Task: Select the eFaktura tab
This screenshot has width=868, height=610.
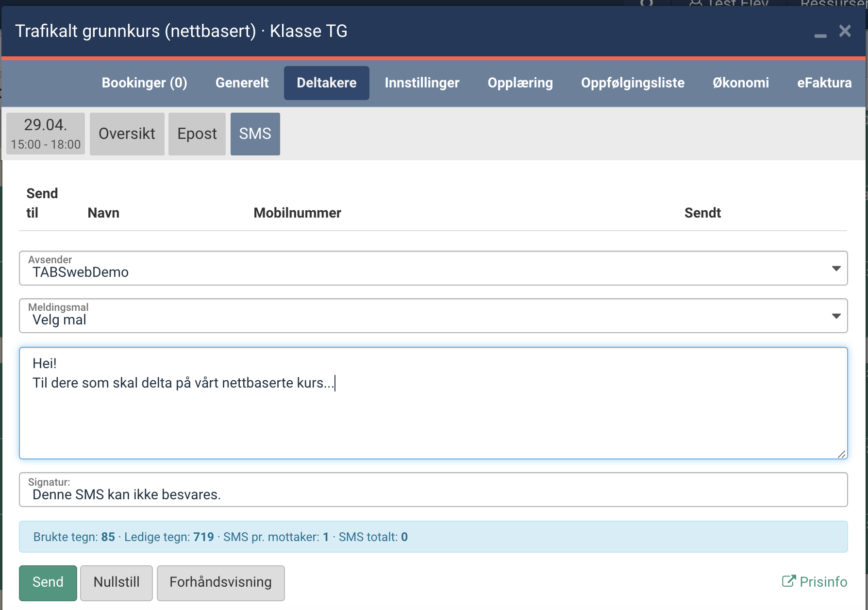Action: coord(824,83)
